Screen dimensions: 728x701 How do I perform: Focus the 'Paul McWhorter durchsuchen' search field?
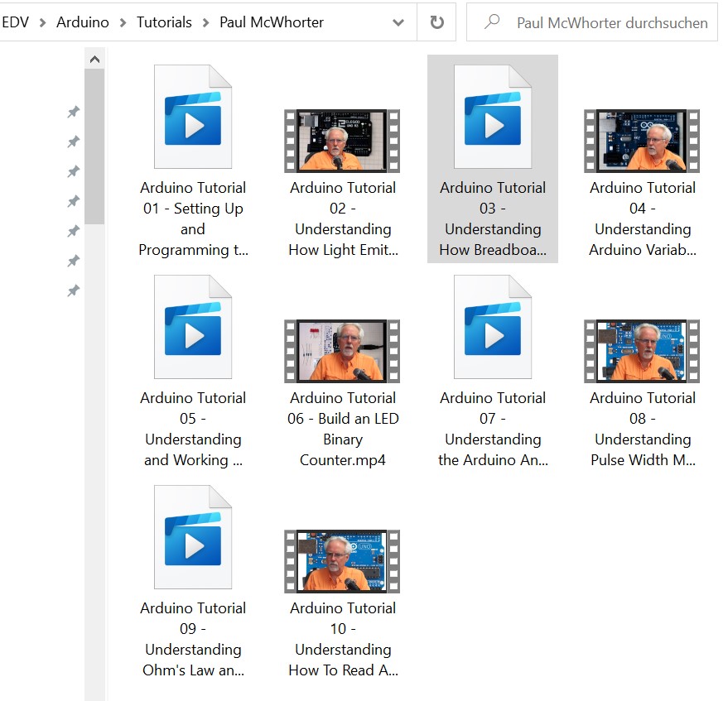coord(592,22)
